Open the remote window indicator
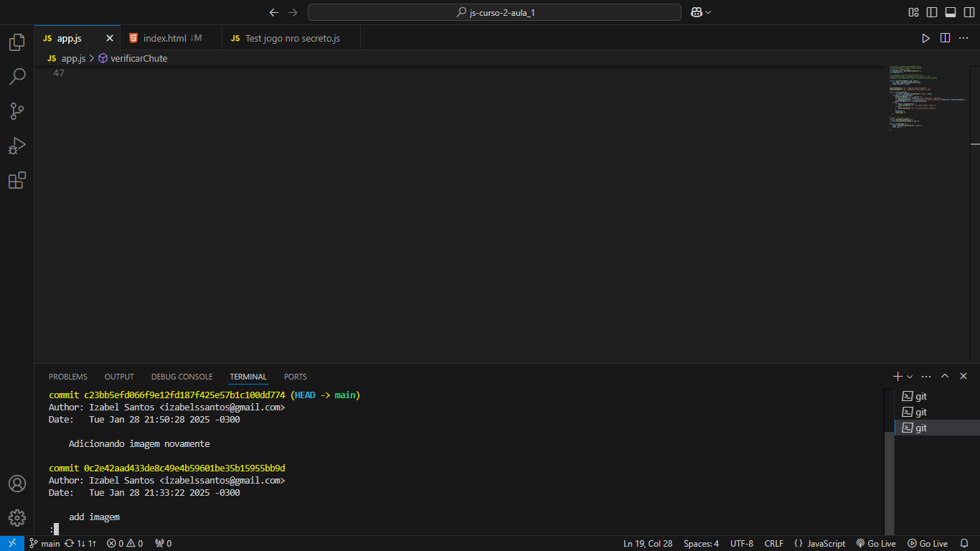 pyautogui.click(x=12, y=543)
